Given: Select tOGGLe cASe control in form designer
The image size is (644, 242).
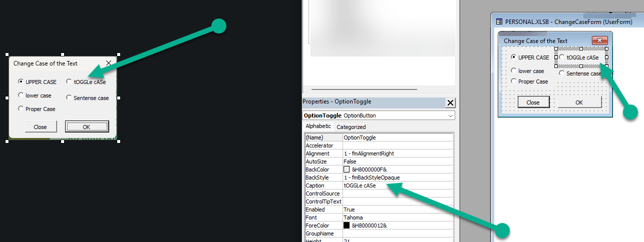Looking at the screenshot, I should tap(581, 57).
